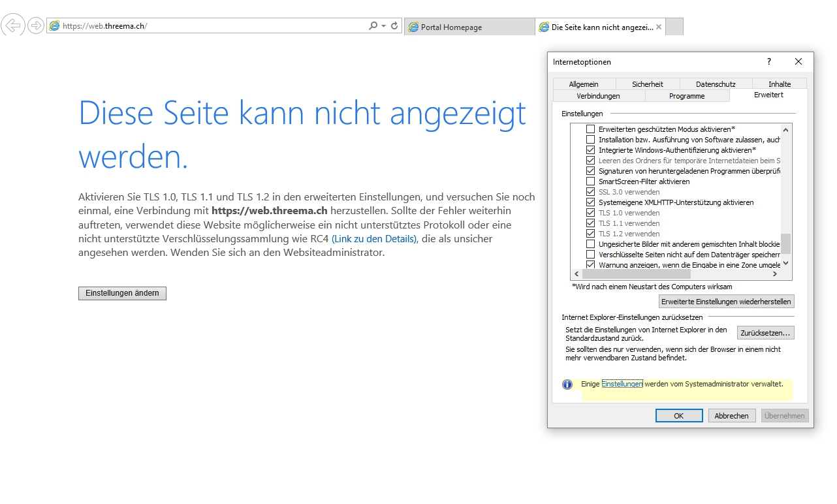Click the Übernehmen button
837x504 pixels.
click(x=785, y=416)
